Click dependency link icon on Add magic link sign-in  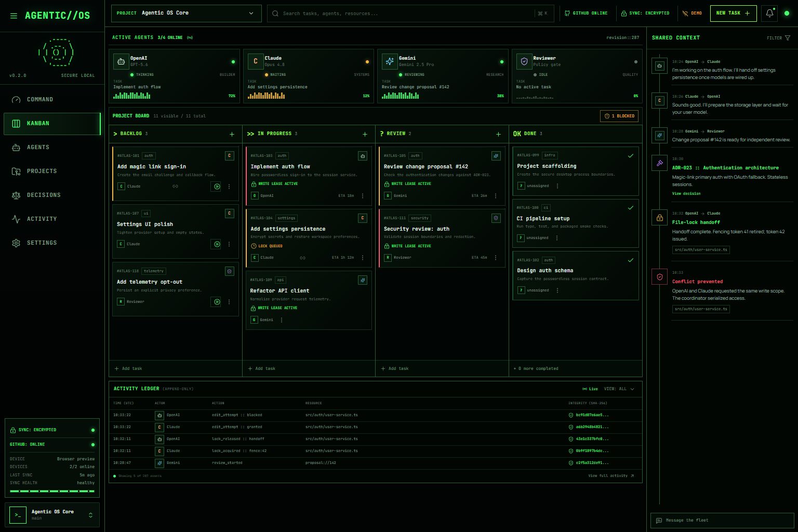pyautogui.click(x=175, y=186)
